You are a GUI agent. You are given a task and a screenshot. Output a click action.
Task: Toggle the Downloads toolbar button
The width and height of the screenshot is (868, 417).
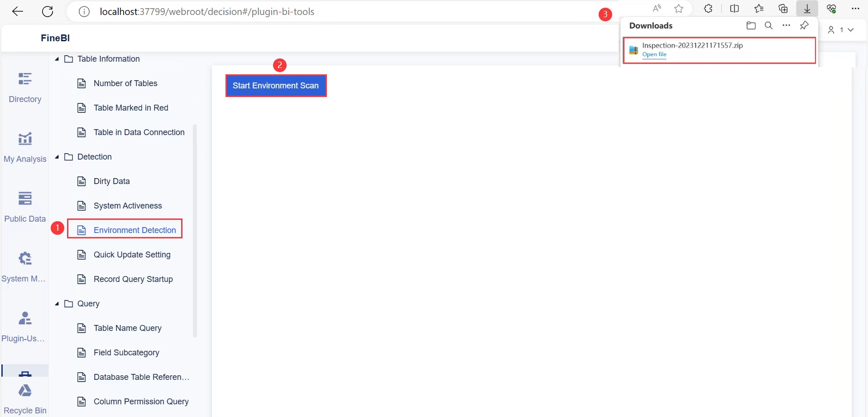pos(807,9)
